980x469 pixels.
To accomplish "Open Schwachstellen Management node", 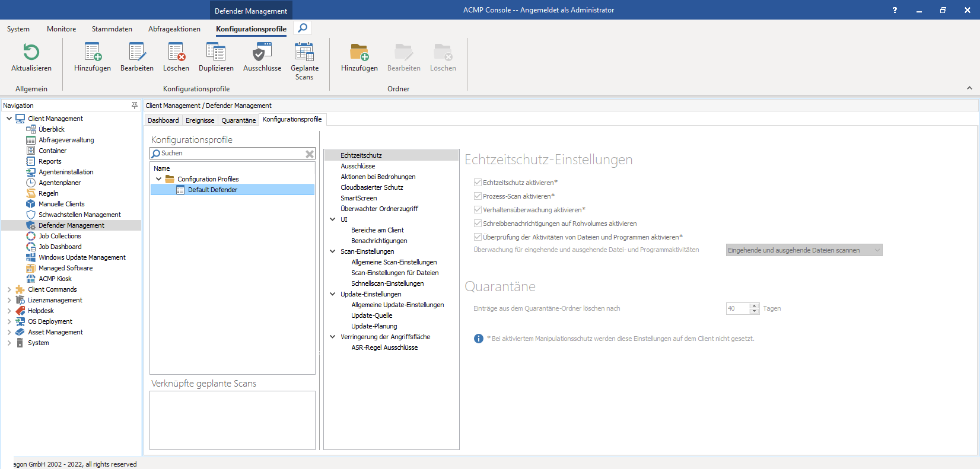I will pos(79,215).
